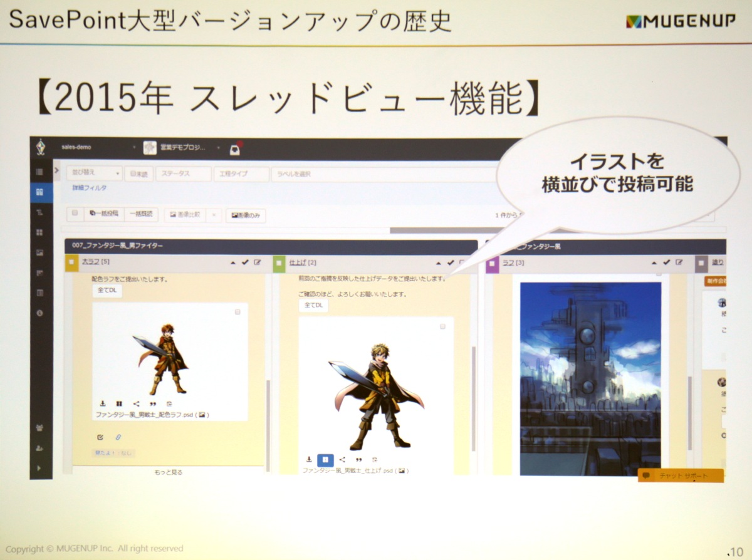Check the select-all checkbox beside 一括投稿
This screenshot has height=560, width=752.
click(75, 214)
